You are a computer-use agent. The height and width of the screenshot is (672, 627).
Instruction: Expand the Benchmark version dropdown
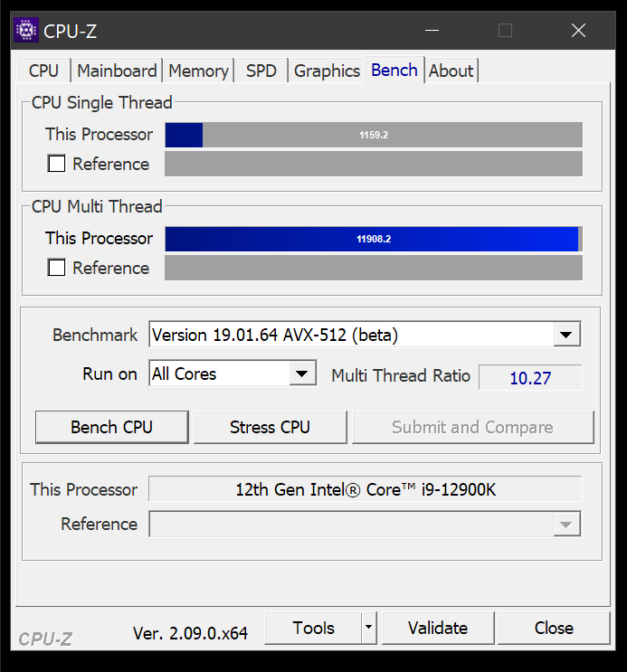[x=566, y=335]
